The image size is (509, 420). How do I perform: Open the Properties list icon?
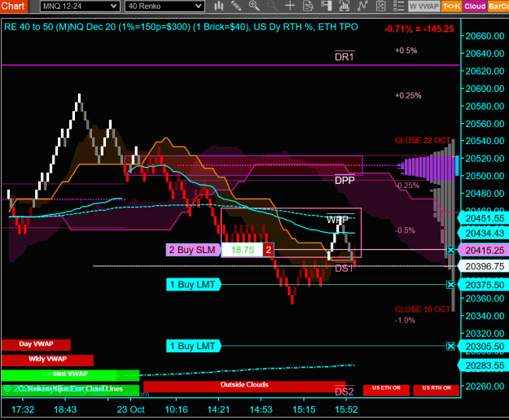pos(398,6)
